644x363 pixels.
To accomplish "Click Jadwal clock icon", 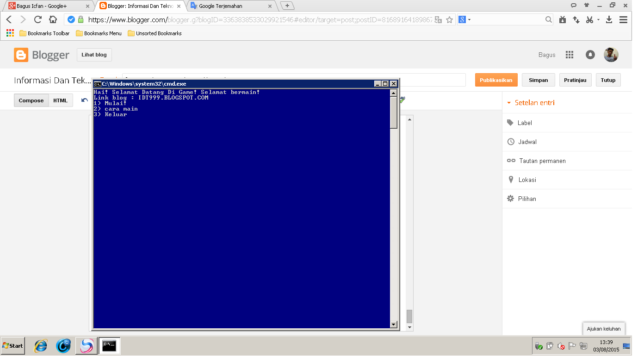I will click(x=511, y=142).
